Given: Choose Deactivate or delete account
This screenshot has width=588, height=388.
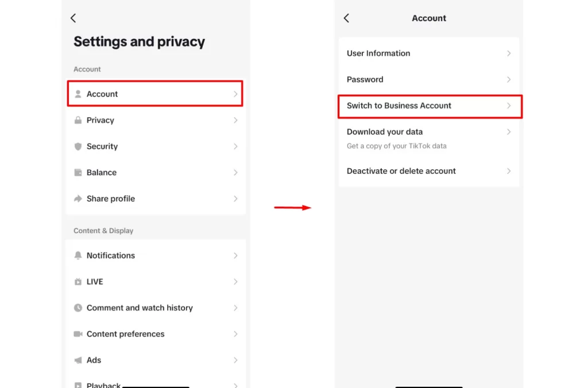Looking at the screenshot, I should tap(401, 171).
